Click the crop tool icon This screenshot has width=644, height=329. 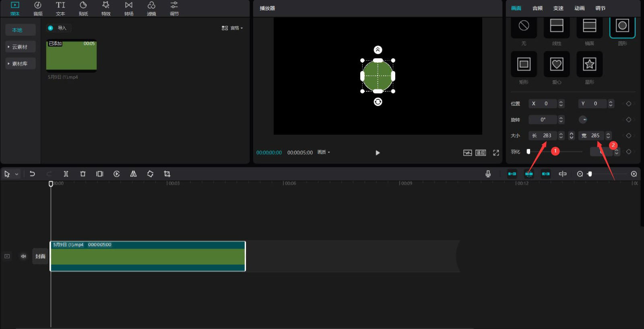(167, 174)
